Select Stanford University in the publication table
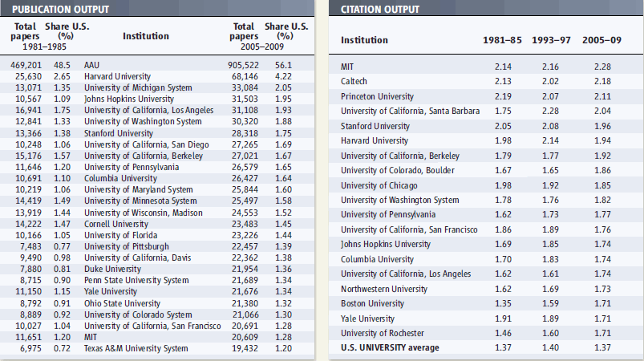Viewport: 644px width, 361px height. click(x=119, y=133)
